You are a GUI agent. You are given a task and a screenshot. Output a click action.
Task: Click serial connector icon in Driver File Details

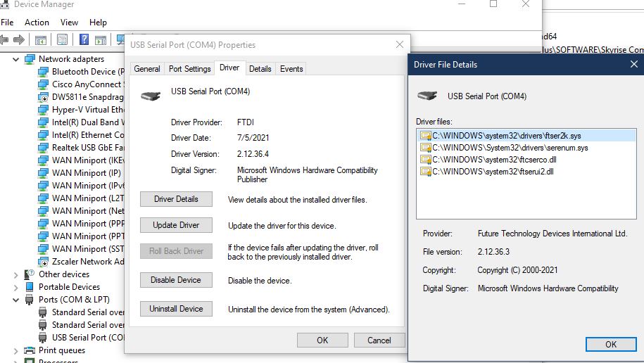[427, 96]
